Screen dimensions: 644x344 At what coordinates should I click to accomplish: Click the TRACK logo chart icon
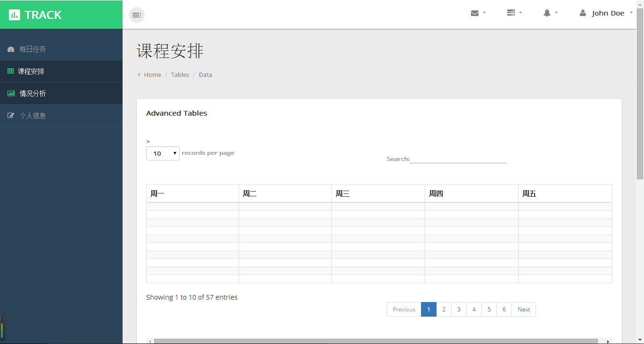point(14,15)
